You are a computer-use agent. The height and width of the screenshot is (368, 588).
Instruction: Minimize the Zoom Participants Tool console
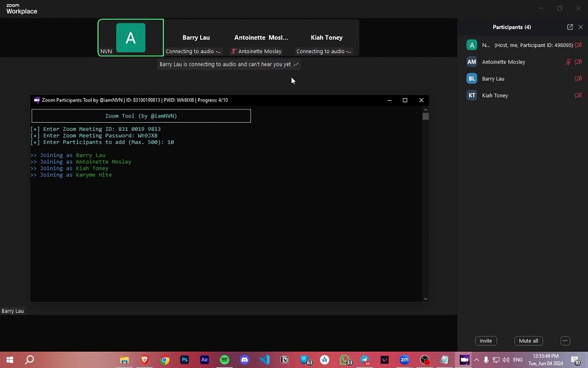pos(389,100)
